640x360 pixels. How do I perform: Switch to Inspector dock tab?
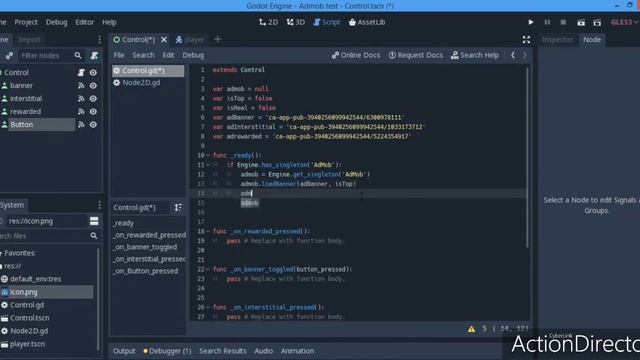coord(558,40)
